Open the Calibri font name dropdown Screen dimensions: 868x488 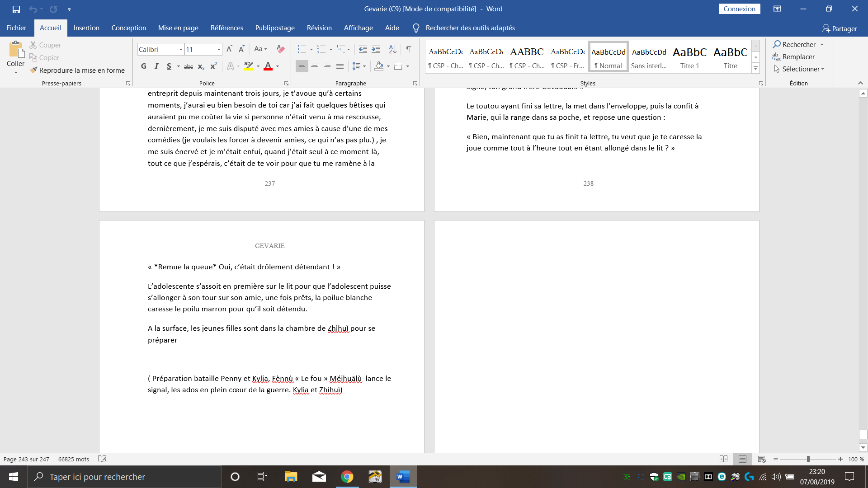point(180,50)
